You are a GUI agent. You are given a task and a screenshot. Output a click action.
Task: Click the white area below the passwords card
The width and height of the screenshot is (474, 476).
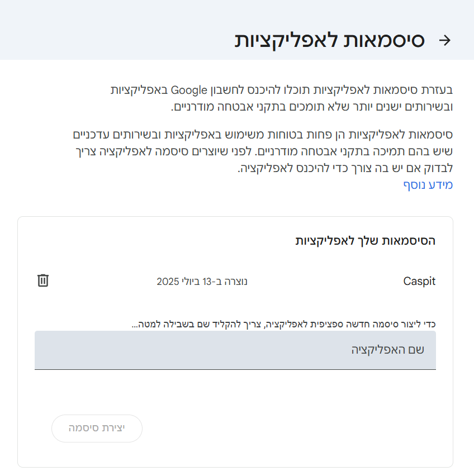(x=235, y=472)
